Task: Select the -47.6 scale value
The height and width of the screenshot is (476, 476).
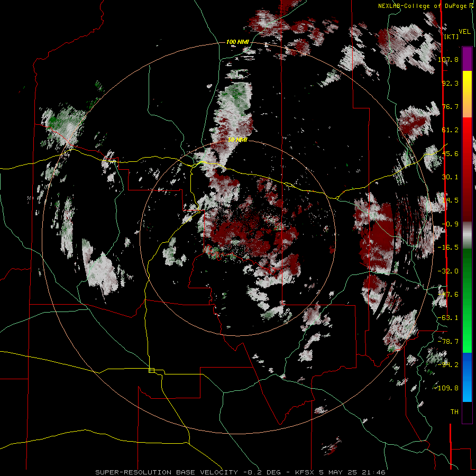Action: (x=448, y=295)
